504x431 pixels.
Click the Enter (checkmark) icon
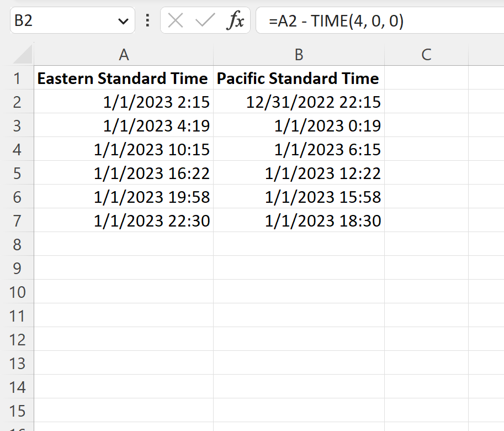click(204, 20)
